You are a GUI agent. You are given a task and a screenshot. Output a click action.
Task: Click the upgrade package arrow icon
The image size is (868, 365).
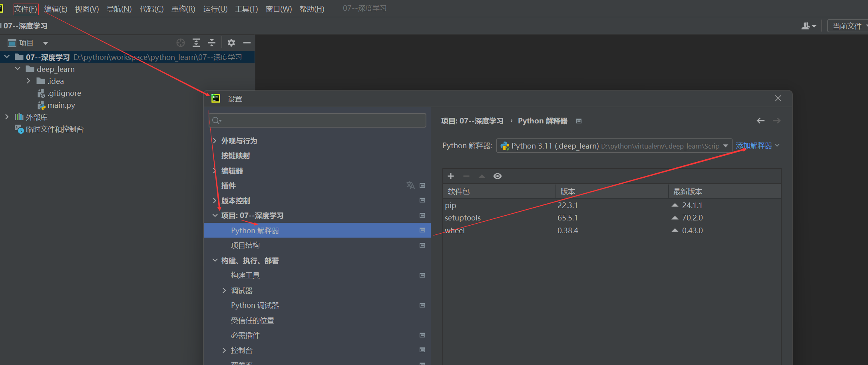tap(482, 176)
